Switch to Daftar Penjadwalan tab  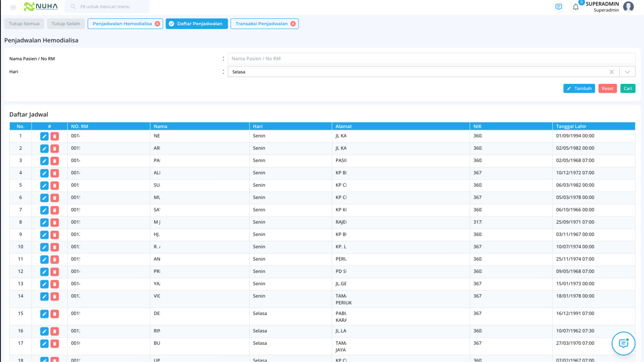coord(196,24)
